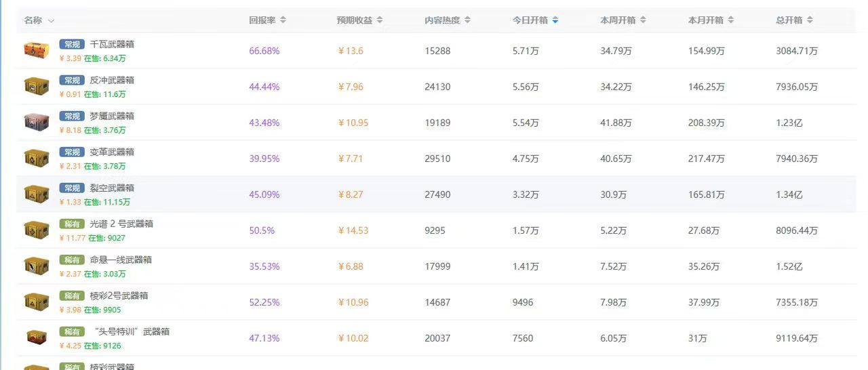
Task: Click the 稀有 tag on 命悬一线武器箱
Action: point(72,260)
